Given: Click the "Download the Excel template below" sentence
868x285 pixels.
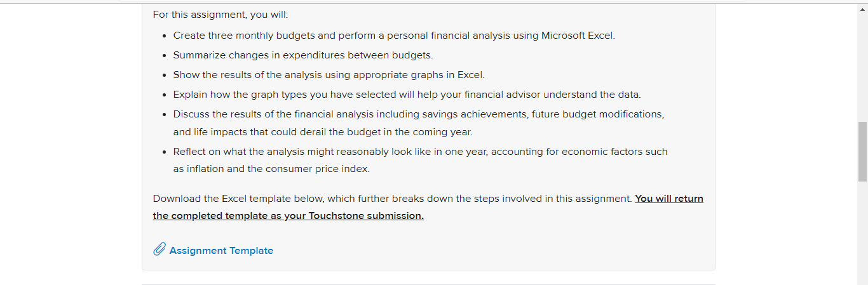Looking at the screenshot, I should click(393, 199).
